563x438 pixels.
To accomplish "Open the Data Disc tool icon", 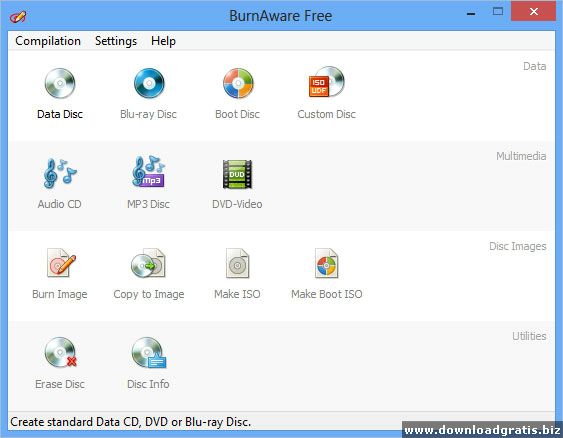I will coord(60,83).
